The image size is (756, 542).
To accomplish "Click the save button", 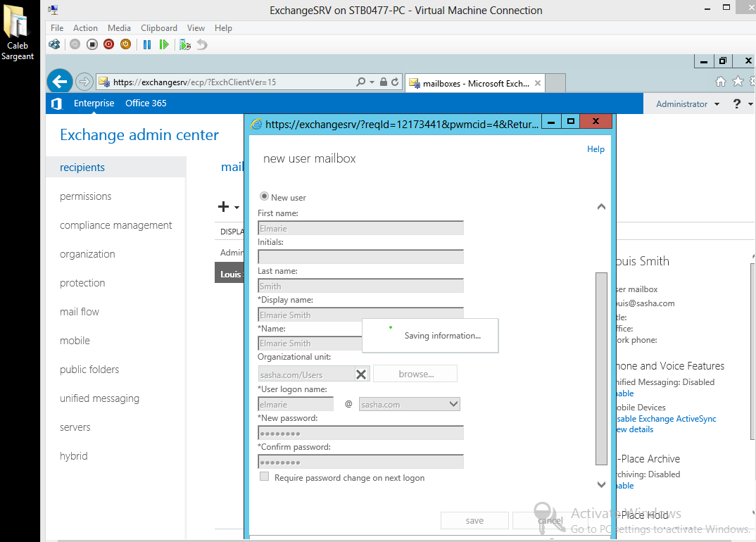I will (474, 520).
